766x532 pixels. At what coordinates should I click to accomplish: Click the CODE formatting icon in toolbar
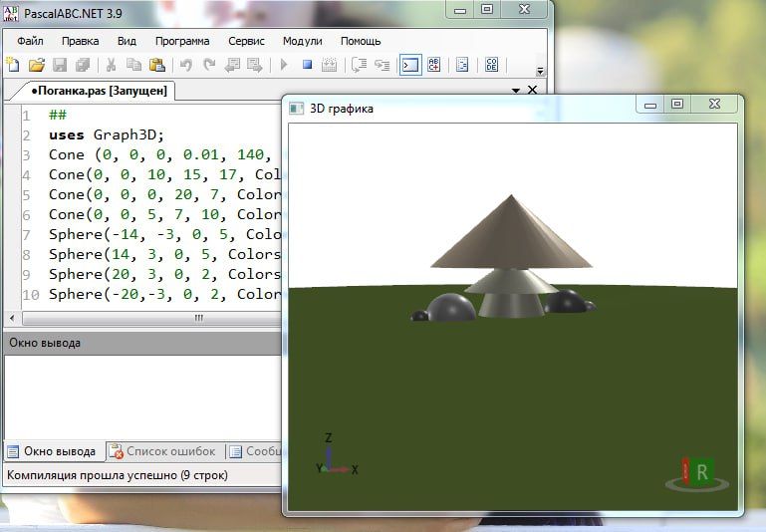click(x=492, y=66)
